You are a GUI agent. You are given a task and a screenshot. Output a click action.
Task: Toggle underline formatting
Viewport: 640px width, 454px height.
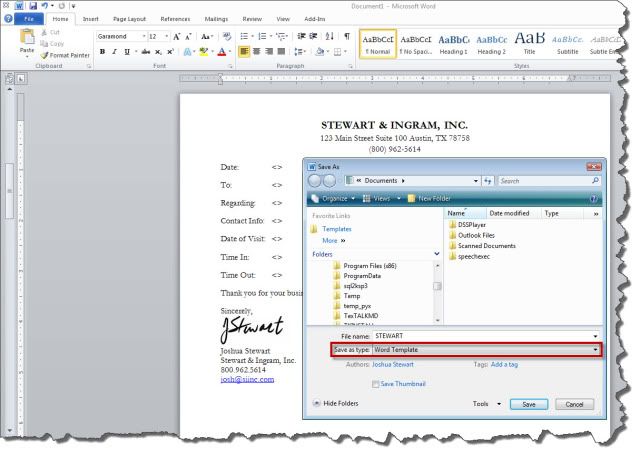point(127,52)
